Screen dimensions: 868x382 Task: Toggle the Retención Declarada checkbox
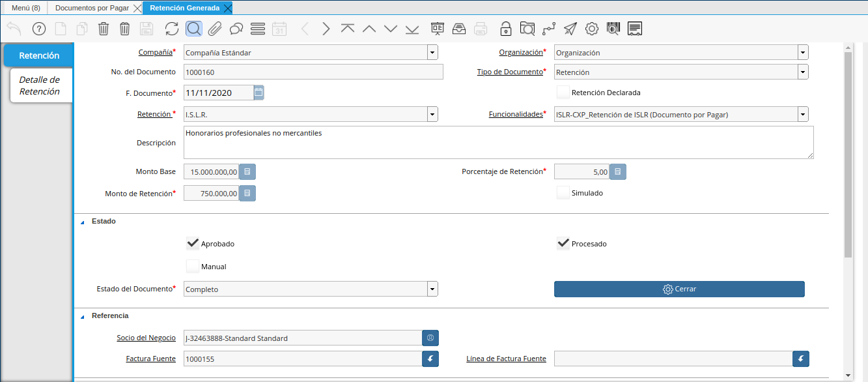point(563,93)
